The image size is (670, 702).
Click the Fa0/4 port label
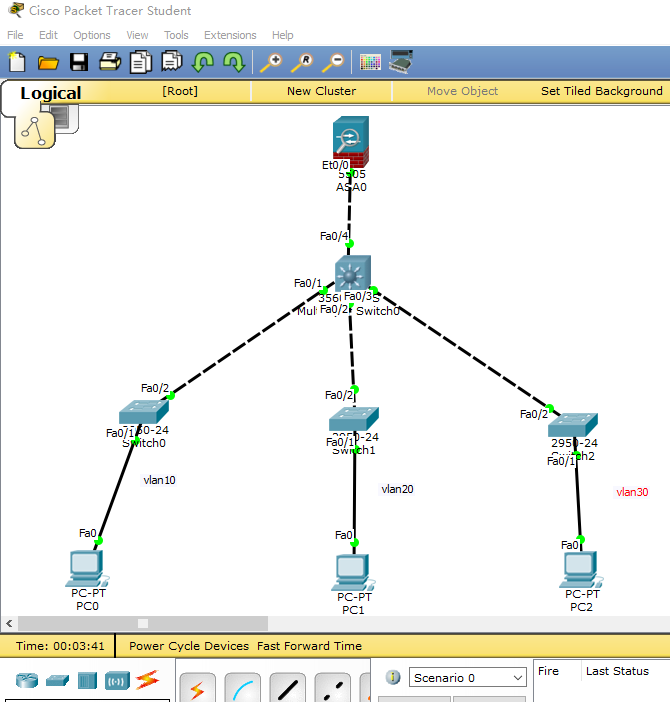point(334,236)
